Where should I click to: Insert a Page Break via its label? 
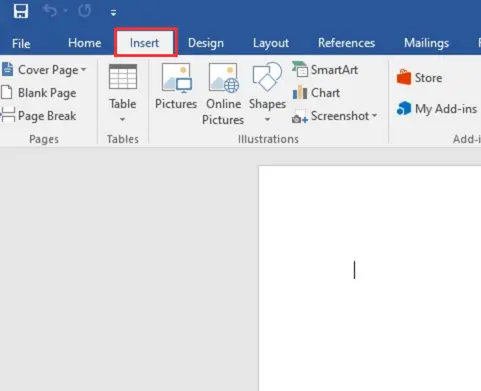pos(47,116)
